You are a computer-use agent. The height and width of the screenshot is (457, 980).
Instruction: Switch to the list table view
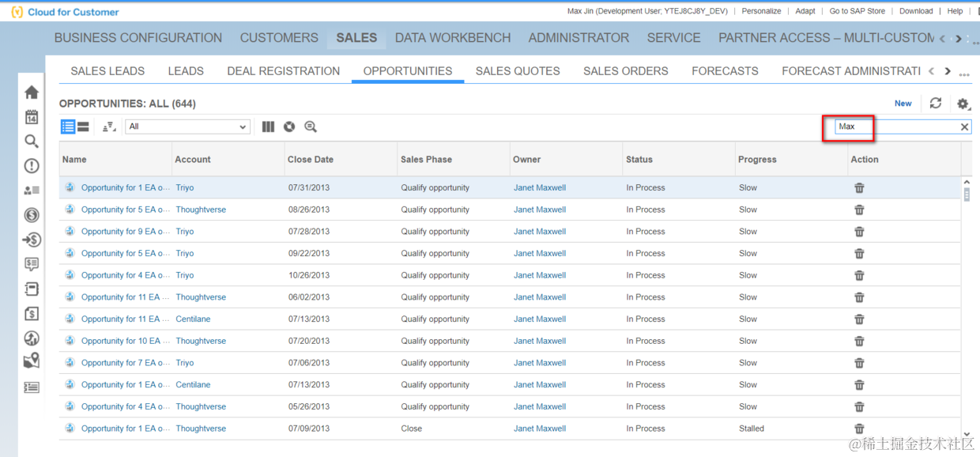pyautogui.click(x=68, y=127)
